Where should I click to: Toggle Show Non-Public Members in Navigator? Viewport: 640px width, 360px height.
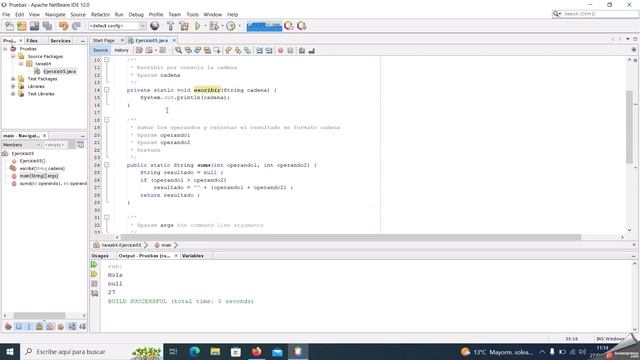pyautogui.click(x=40, y=327)
